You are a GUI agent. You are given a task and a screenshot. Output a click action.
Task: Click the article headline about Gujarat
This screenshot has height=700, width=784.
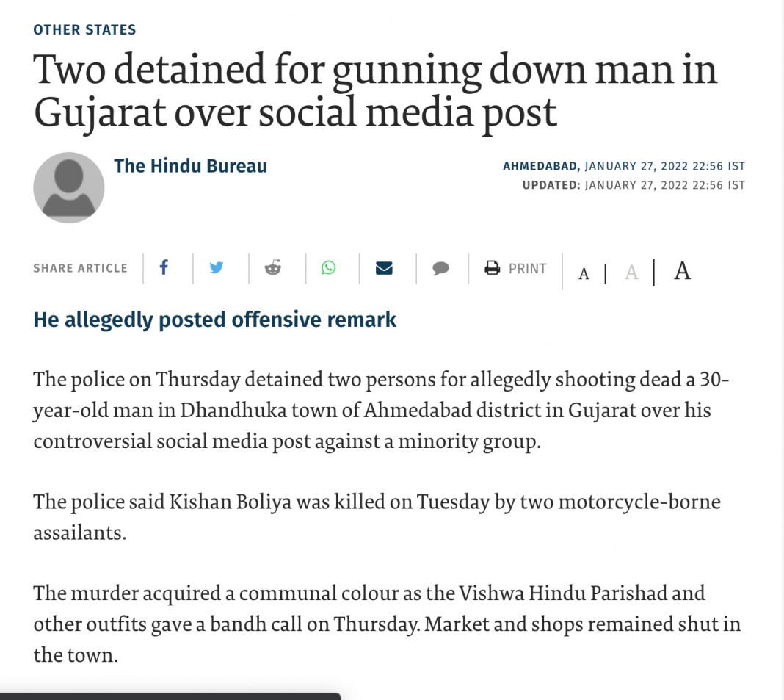[374, 91]
